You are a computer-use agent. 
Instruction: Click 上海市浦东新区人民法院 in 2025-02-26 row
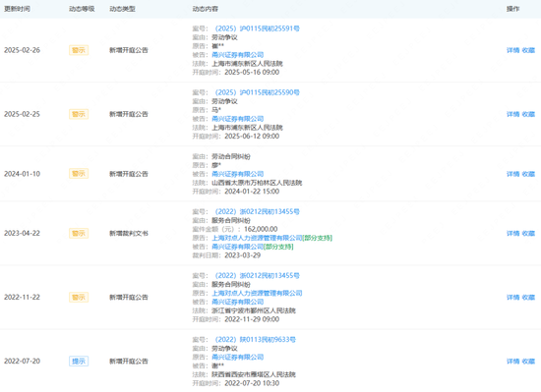point(247,64)
